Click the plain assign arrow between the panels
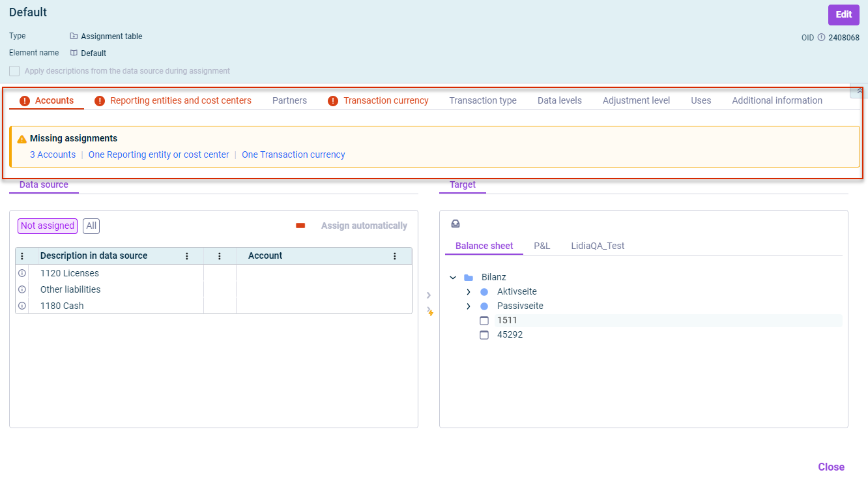The width and height of the screenshot is (868, 496). pyautogui.click(x=429, y=295)
